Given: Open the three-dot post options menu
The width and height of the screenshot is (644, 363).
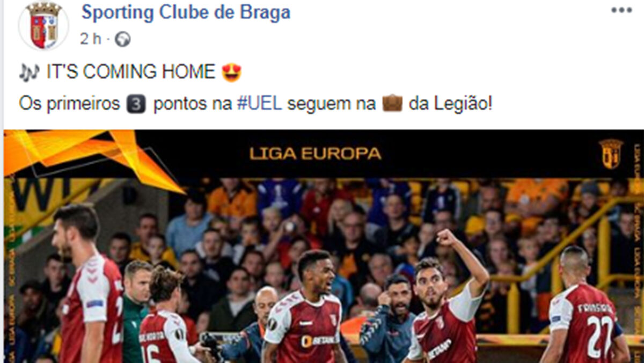Looking at the screenshot, I should point(621,10).
